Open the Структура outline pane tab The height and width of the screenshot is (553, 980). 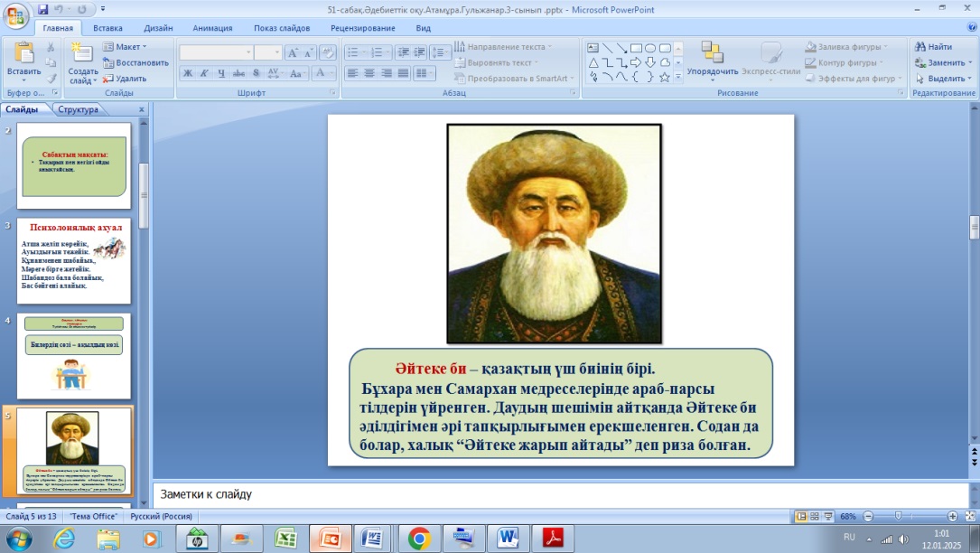click(x=77, y=109)
